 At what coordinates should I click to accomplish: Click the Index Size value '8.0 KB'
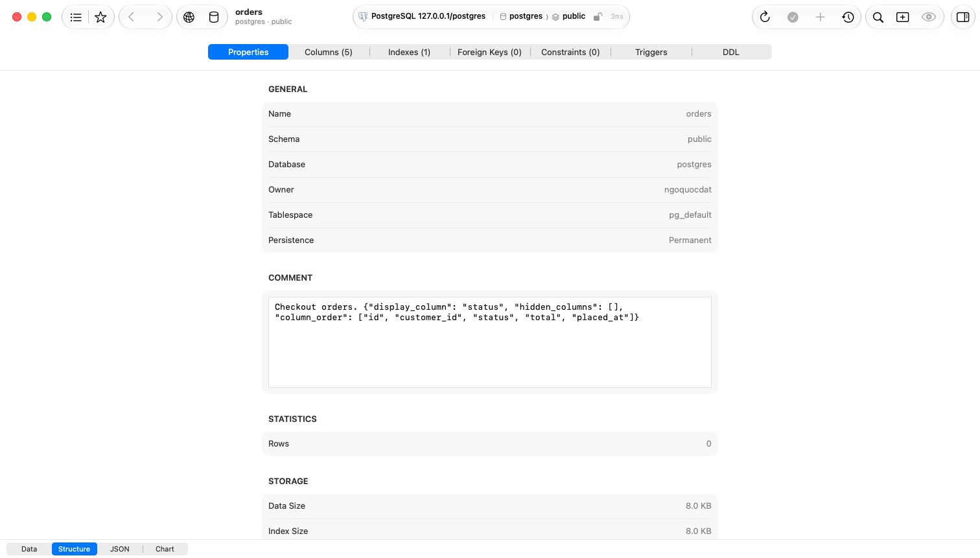pyautogui.click(x=699, y=531)
